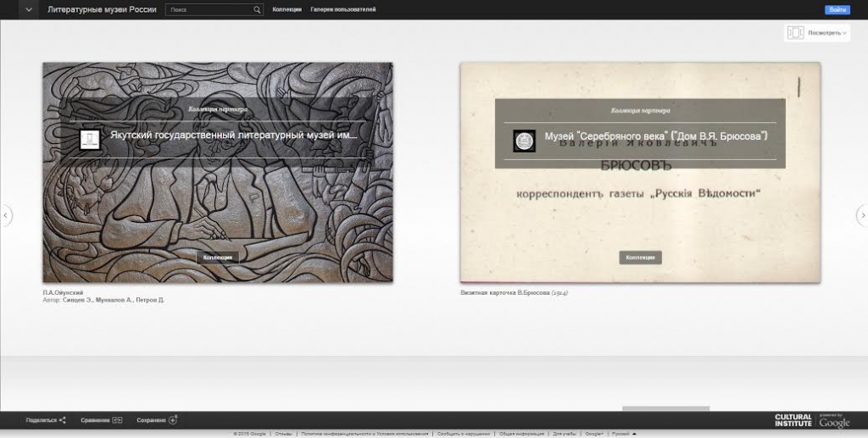Click the Коллекция партнера label on left card
Image resolution: width=868 pixels, height=438 pixels.
pyautogui.click(x=218, y=109)
